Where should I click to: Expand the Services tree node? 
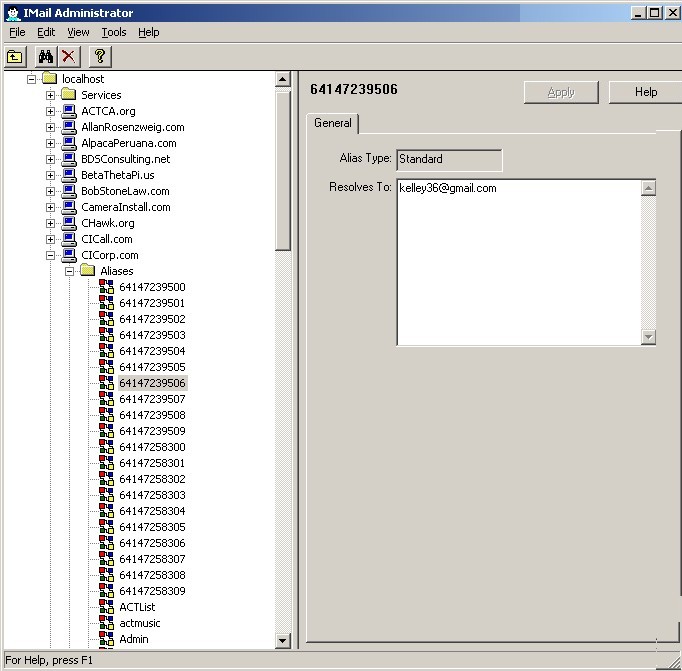pos(50,95)
